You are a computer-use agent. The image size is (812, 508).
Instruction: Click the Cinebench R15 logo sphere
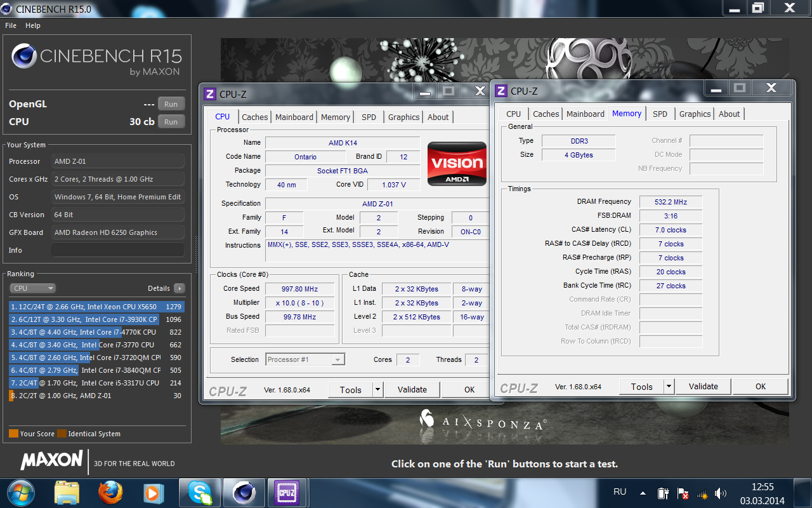point(23,57)
